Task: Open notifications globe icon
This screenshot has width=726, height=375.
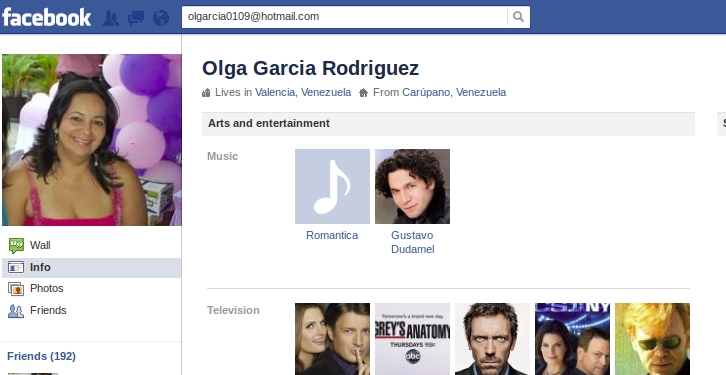Action: tap(161, 18)
